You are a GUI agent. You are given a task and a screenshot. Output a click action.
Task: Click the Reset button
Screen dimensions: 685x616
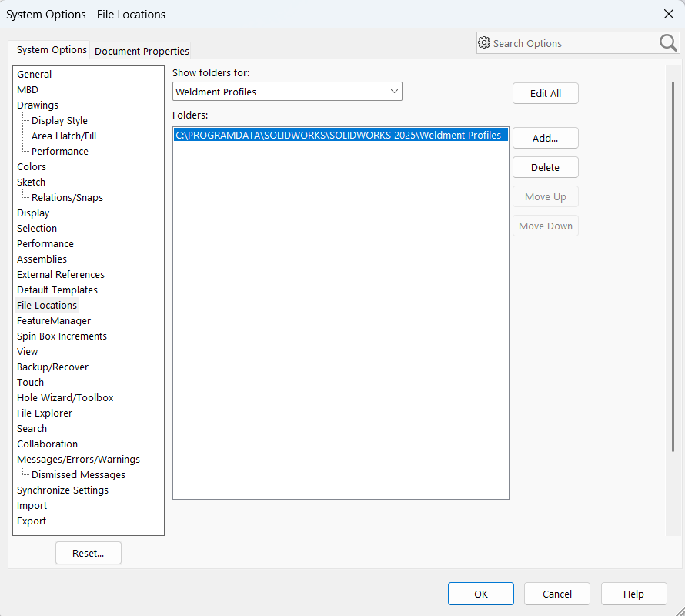click(88, 553)
